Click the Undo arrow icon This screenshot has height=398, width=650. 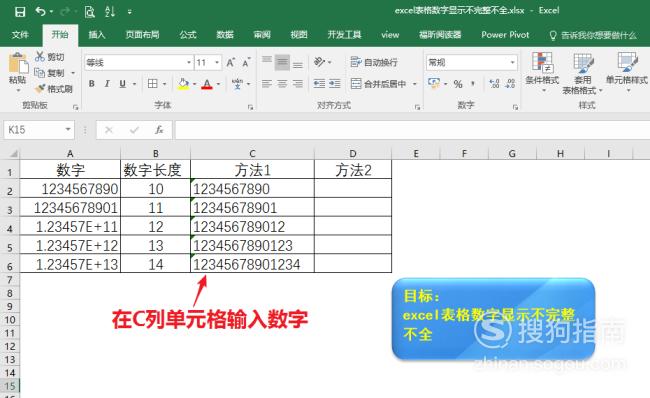click(41, 12)
